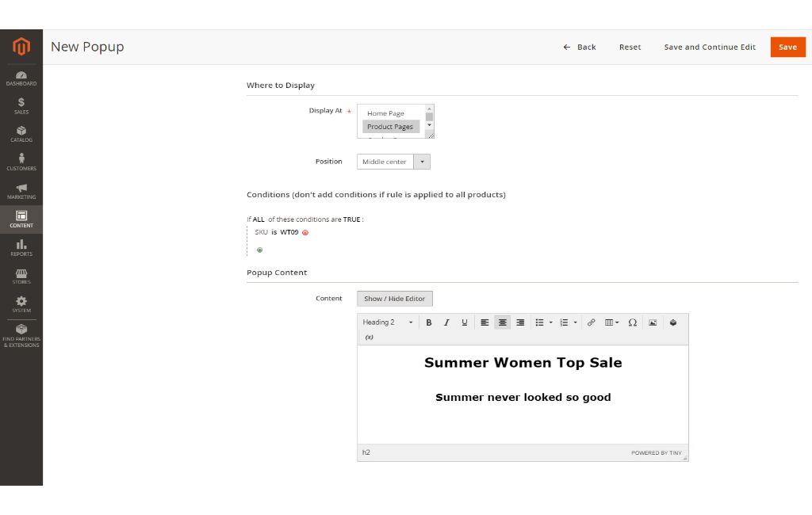Click the Back button
The height and width of the screenshot is (515, 812).
(580, 47)
